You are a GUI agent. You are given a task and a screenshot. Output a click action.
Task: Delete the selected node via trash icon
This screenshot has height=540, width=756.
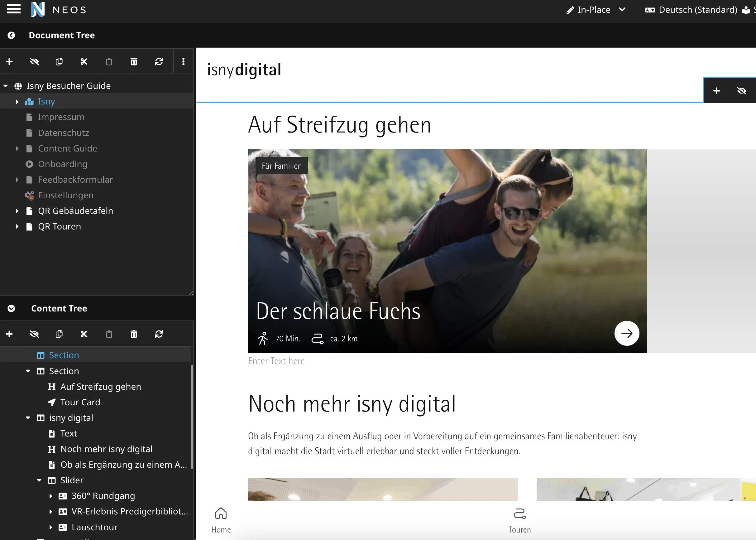click(134, 61)
